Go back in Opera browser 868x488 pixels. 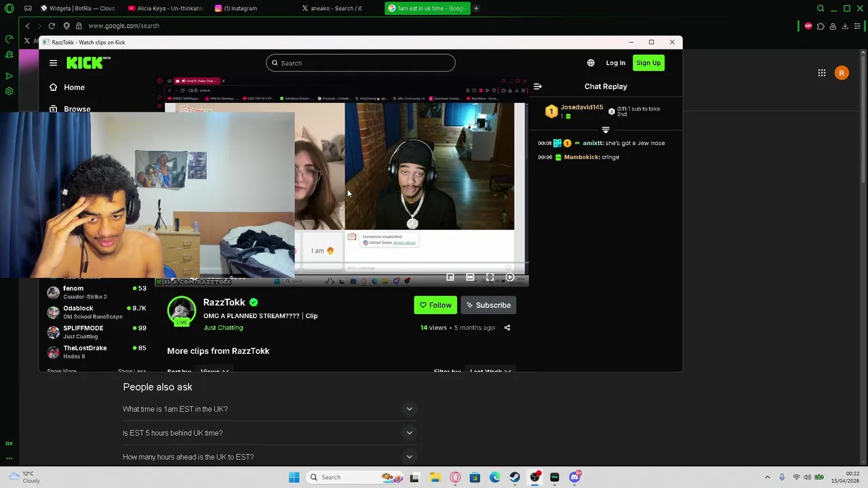tap(27, 26)
